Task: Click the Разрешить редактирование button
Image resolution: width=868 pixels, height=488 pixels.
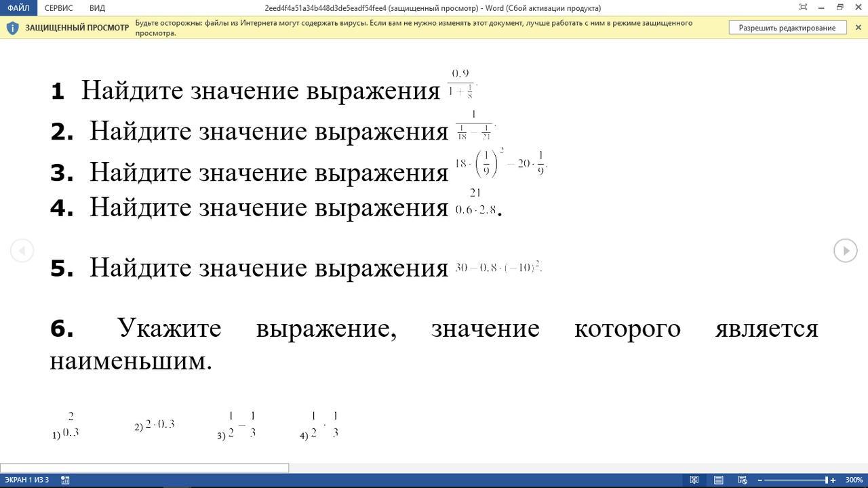Action: tap(787, 28)
